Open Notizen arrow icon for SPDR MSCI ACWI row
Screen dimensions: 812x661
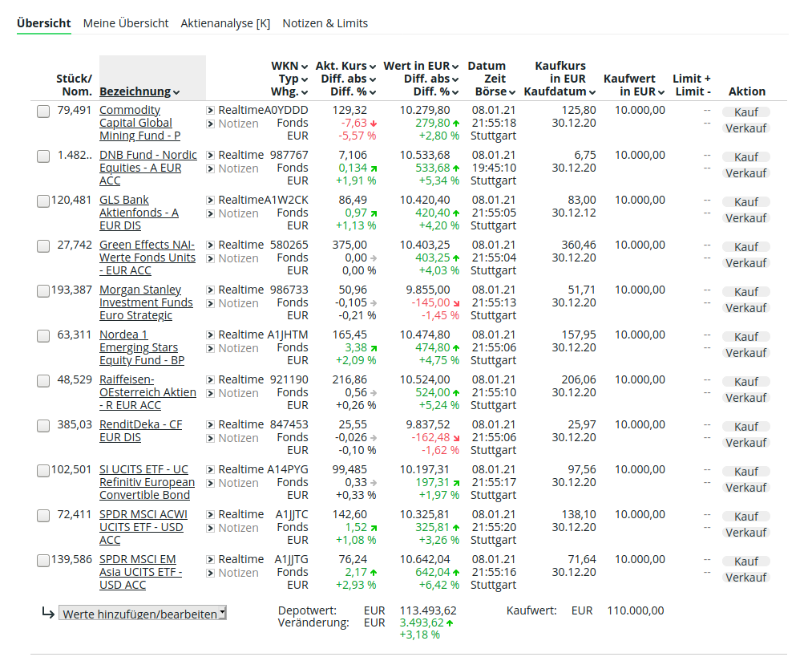210,529
